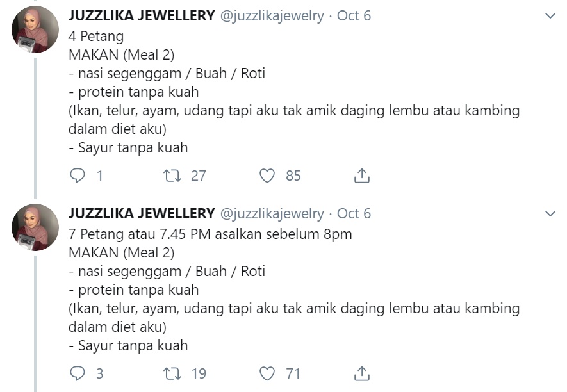Like the "4 Petang" tweet

(268, 175)
